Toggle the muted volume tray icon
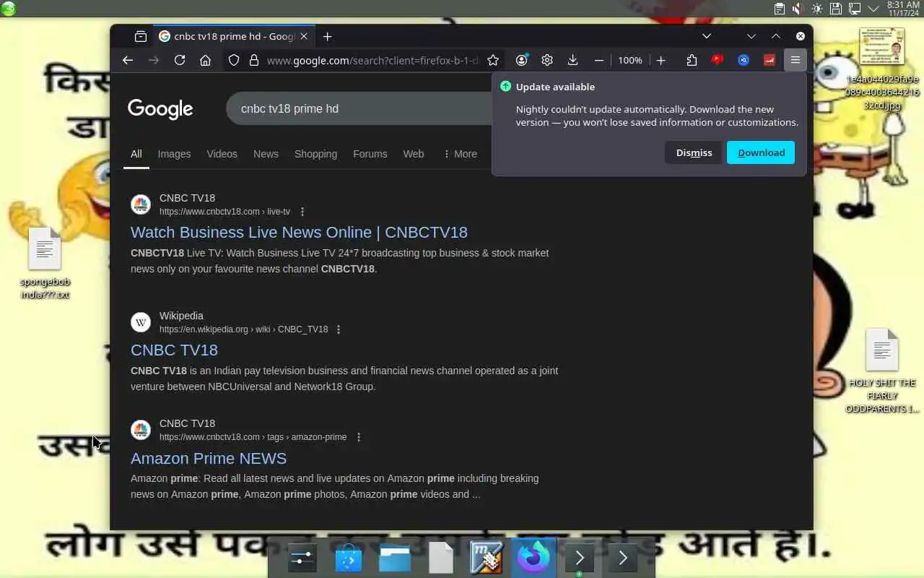Image resolution: width=924 pixels, height=578 pixels. click(798, 9)
